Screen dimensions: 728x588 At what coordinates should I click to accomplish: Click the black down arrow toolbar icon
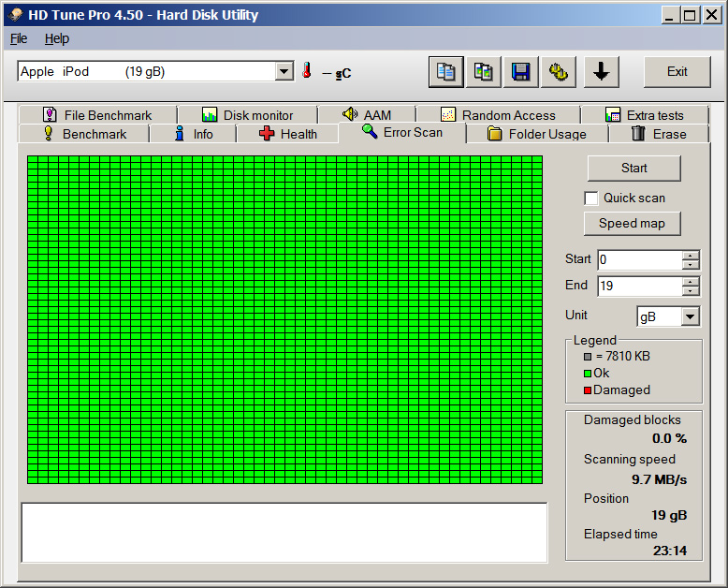tap(601, 72)
